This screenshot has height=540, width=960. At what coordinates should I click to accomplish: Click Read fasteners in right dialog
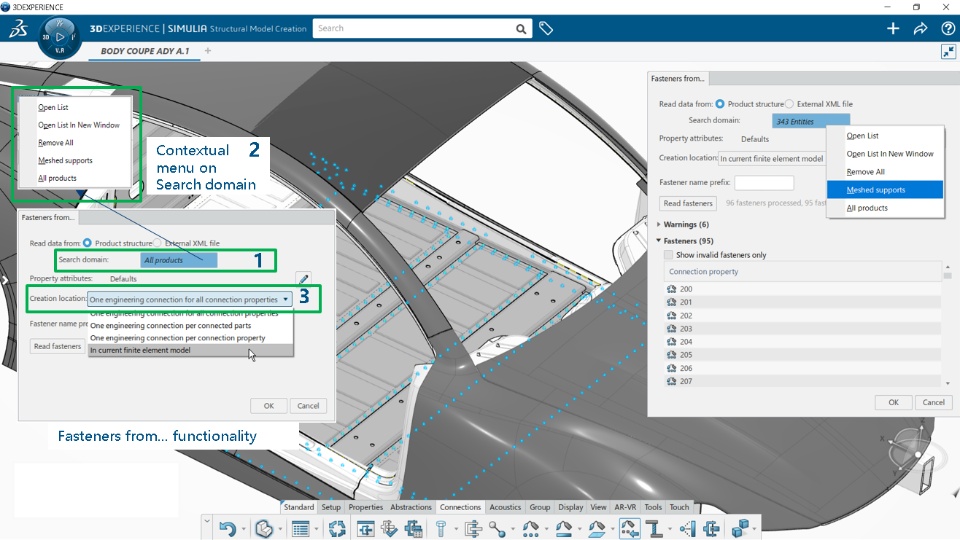click(x=688, y=203)
